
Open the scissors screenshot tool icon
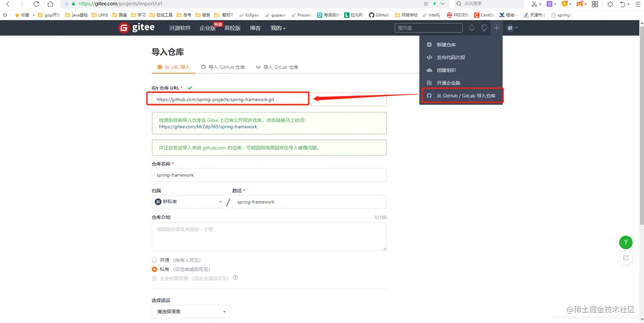[x=534, y=4]
